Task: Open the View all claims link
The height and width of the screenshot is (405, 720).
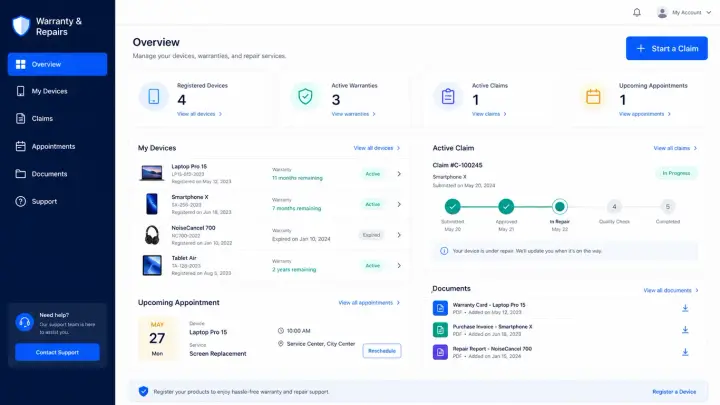Action: tap(675, 148)
